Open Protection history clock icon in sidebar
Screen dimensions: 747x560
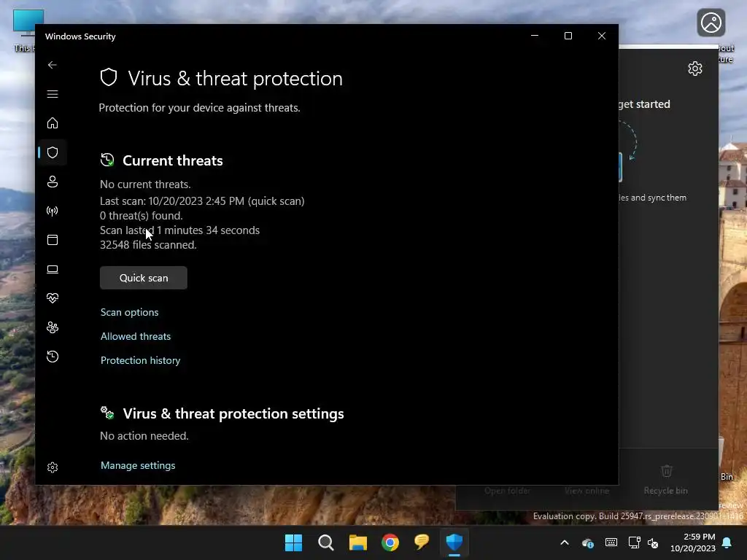[x=53, y=357]
